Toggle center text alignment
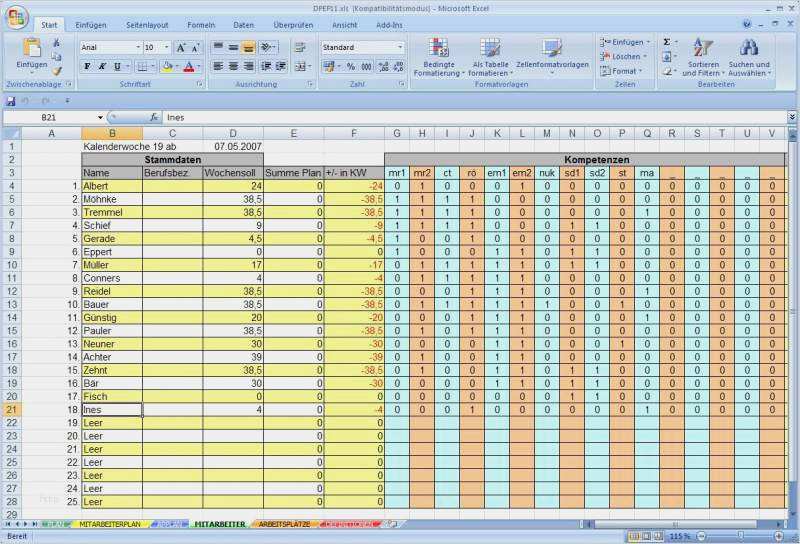800x544 pixels. pos(233,67)
